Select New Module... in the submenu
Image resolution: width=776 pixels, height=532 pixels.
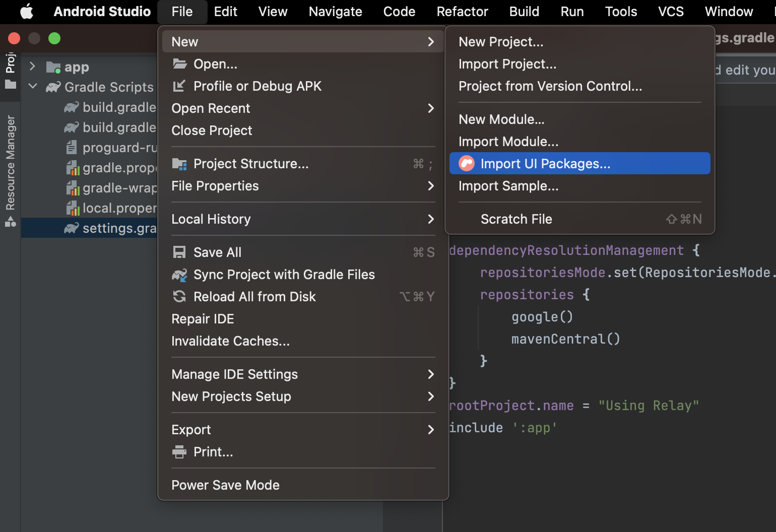tap(579, 119)
